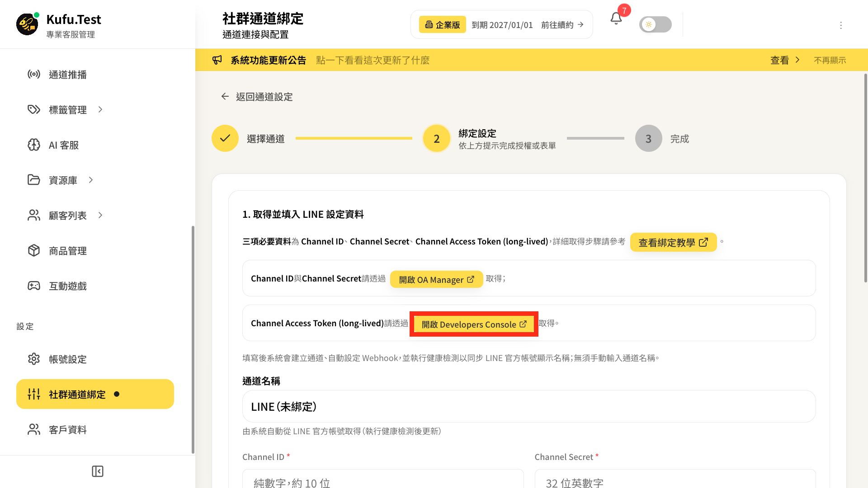Open 查看綁定教學 tutorial button
This screenshot has width=868, height=488.
click(673, 242)
